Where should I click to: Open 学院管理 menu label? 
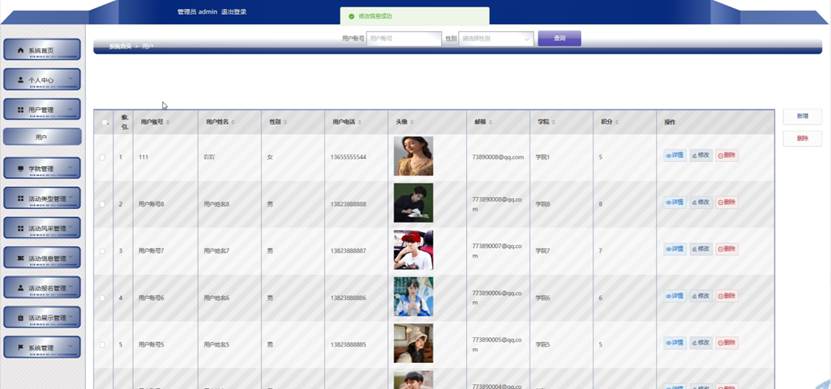(x=41, y=169)
